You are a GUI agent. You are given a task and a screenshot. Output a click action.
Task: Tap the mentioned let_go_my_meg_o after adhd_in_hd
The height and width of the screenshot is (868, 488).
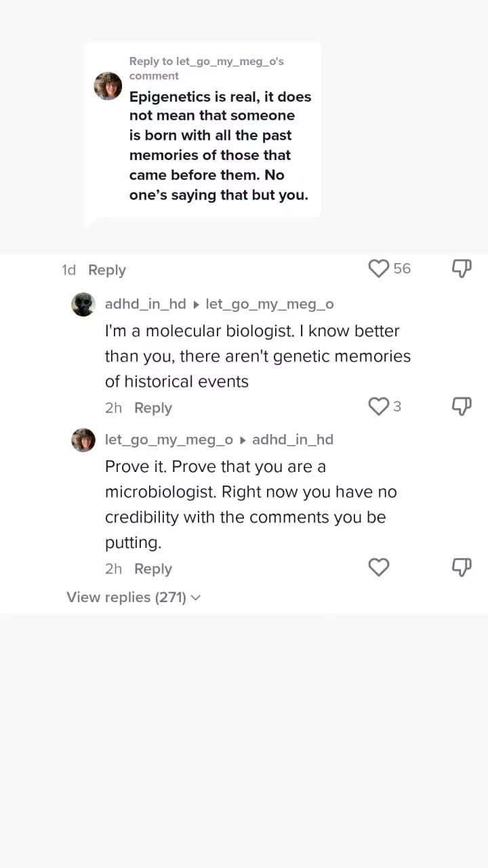(270, 304)
